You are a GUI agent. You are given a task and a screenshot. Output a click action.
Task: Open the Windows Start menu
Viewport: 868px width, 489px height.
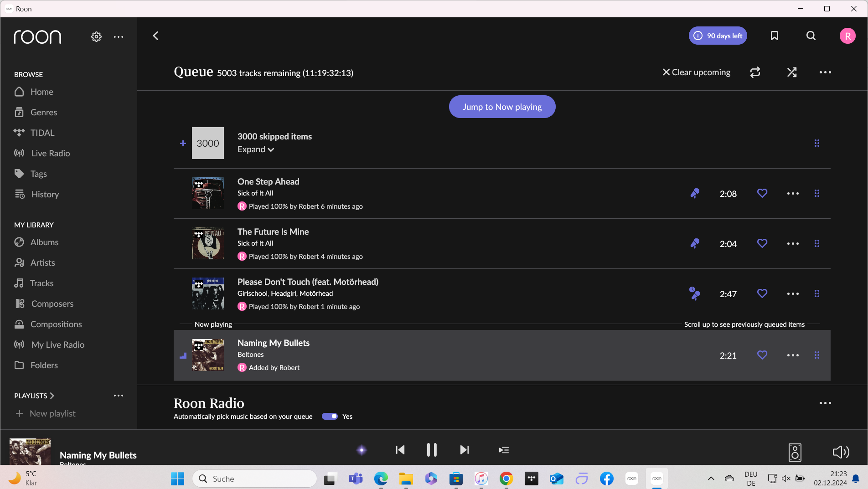[177, 479]
